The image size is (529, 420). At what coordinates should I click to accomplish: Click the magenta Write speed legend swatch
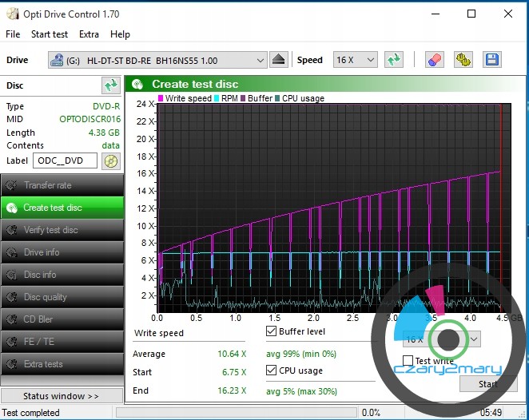click(x=161, y=98)
